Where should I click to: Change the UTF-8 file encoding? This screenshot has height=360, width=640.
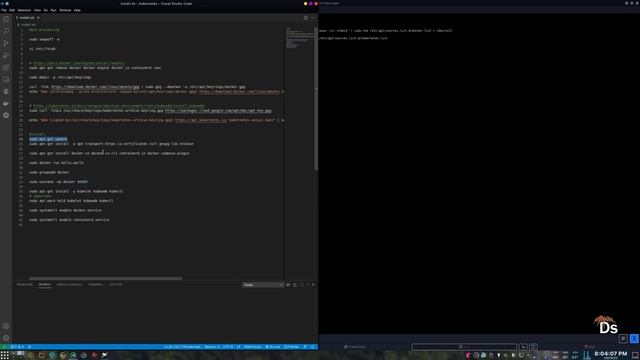click(228, 347)
